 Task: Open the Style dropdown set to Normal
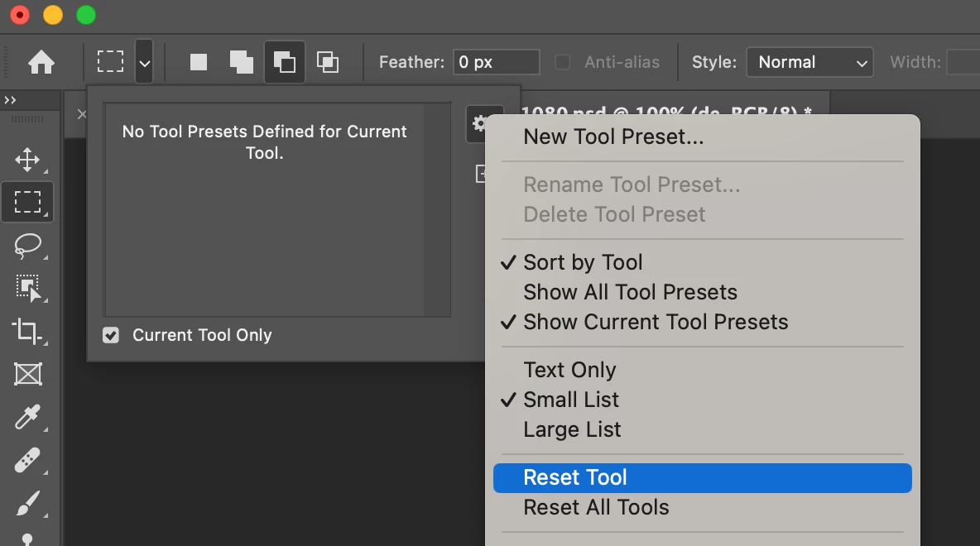pyautogui.click(x=809, y=62)
